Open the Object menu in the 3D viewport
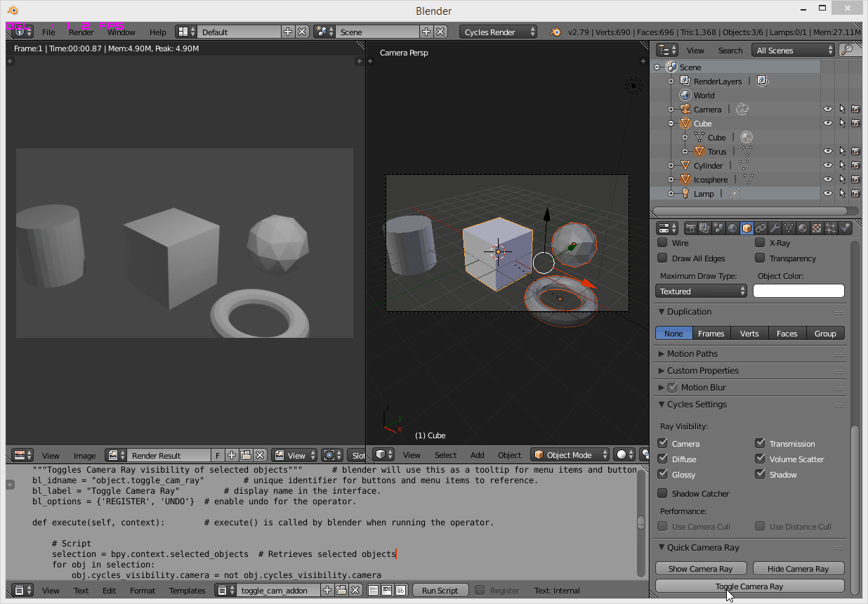This screenshot has height=604, width=868. [509, 454]
